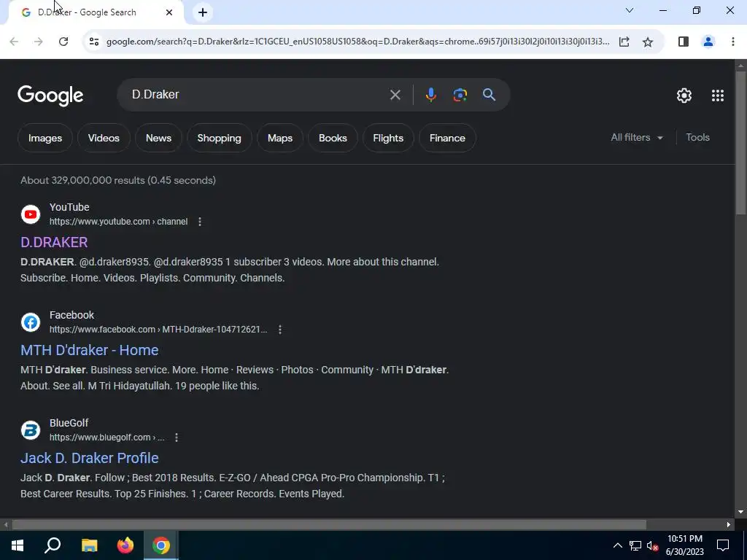747x560 pixels.
Task: Reload the page with the refresh icon
Action: (x=63, y=42)
